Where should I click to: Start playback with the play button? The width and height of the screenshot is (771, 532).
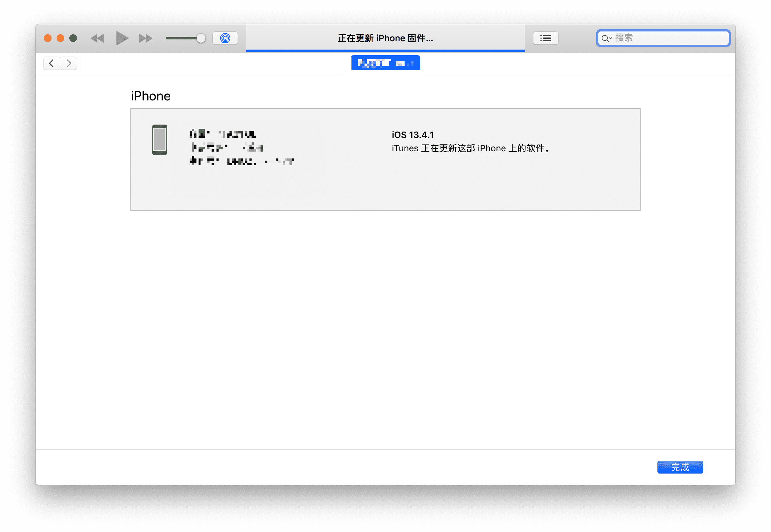tap(122, 38)
